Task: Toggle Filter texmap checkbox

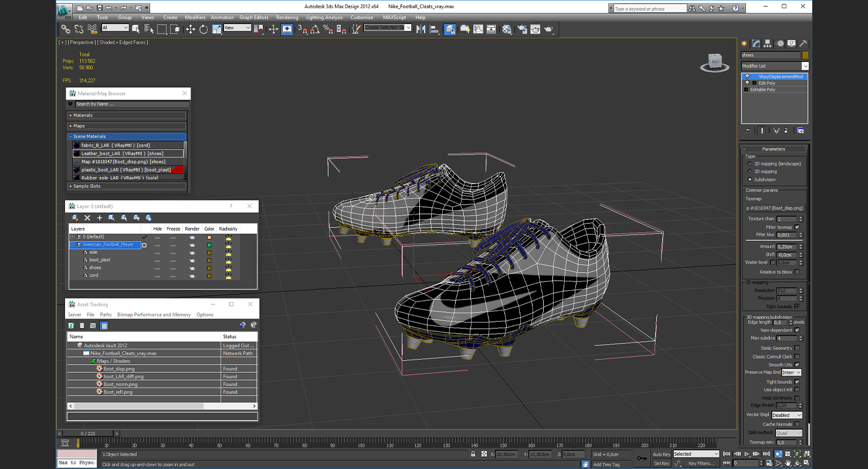Action: (797, 227)
